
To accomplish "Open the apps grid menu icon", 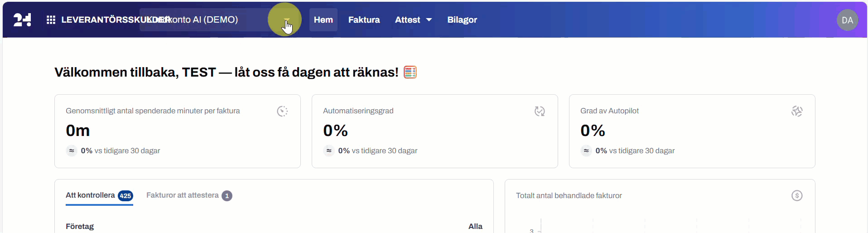I will tap(51, 20).
